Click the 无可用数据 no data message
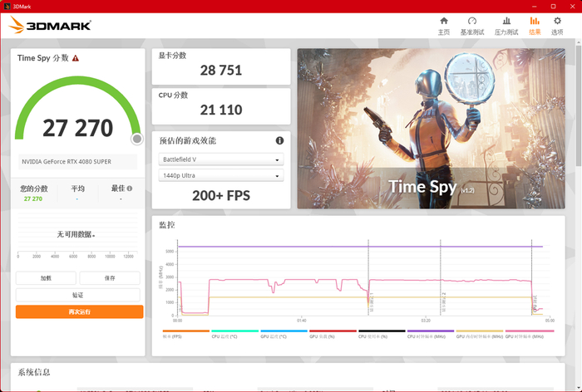Screen dimensions: 582x392 [x=76, y=234]
